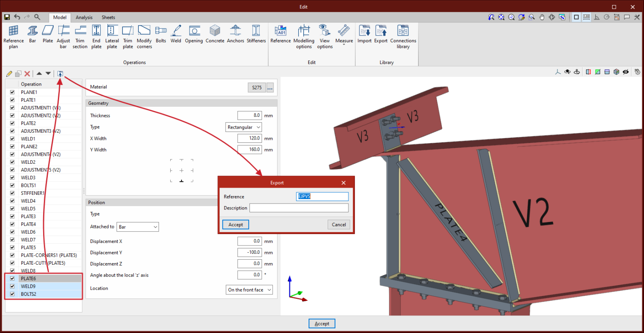Screen dimensions: 644x333
Task: Click the Save icon in title toolbar
Action: pos(7,17)
